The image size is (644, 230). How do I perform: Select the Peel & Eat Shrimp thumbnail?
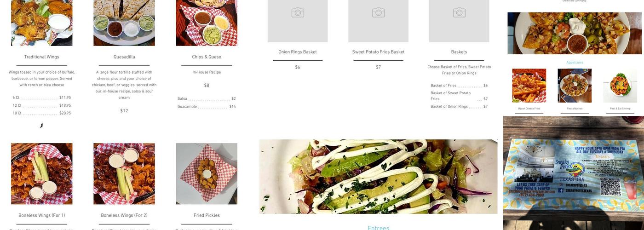click(620, 86)
